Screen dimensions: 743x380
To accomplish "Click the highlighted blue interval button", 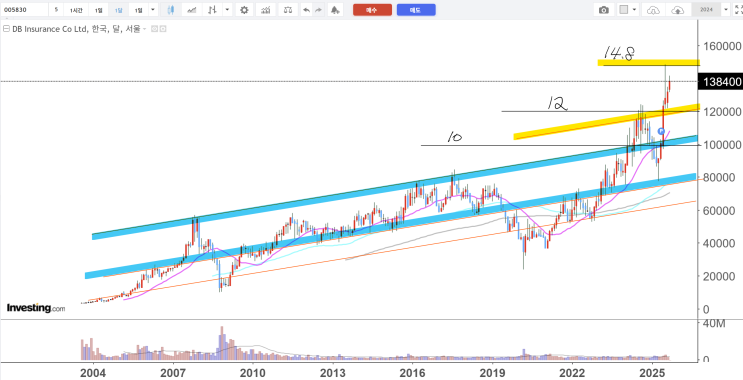I will [118, 10].
